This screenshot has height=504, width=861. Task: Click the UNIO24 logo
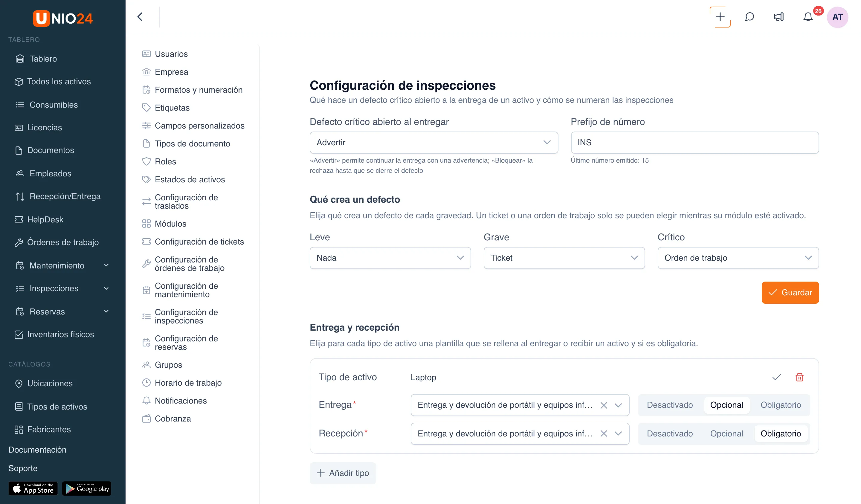[x=62, y=18]
